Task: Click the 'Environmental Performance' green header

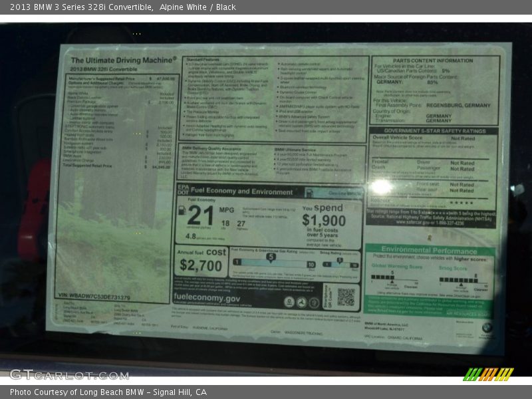Action: 429,251
